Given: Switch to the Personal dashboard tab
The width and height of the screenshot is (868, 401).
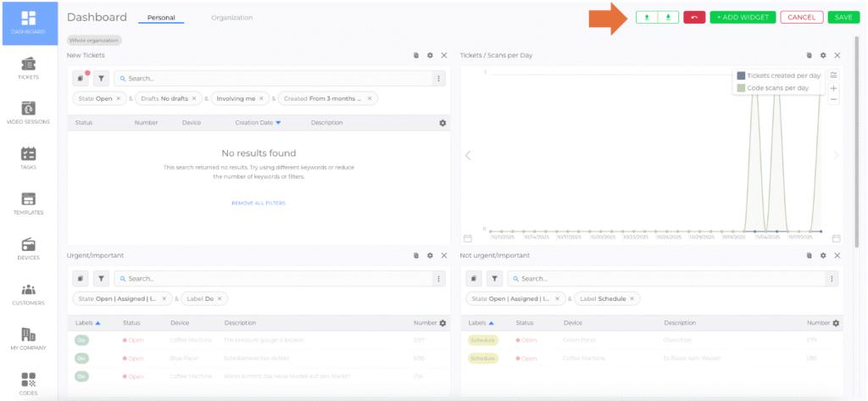Looking at the screenshot, I should tap(161, 18).
